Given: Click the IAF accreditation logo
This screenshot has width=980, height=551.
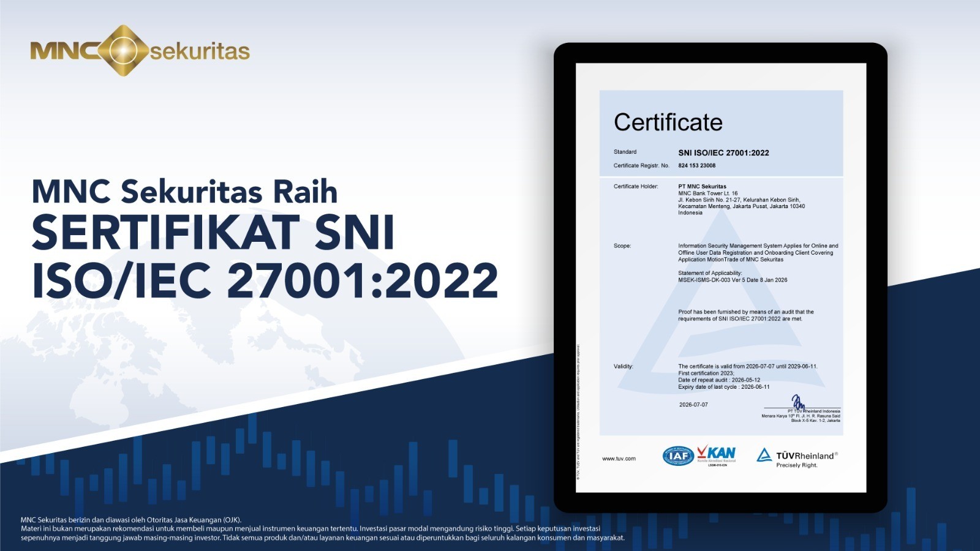Looking at the screenshot, I should [678, 456].
